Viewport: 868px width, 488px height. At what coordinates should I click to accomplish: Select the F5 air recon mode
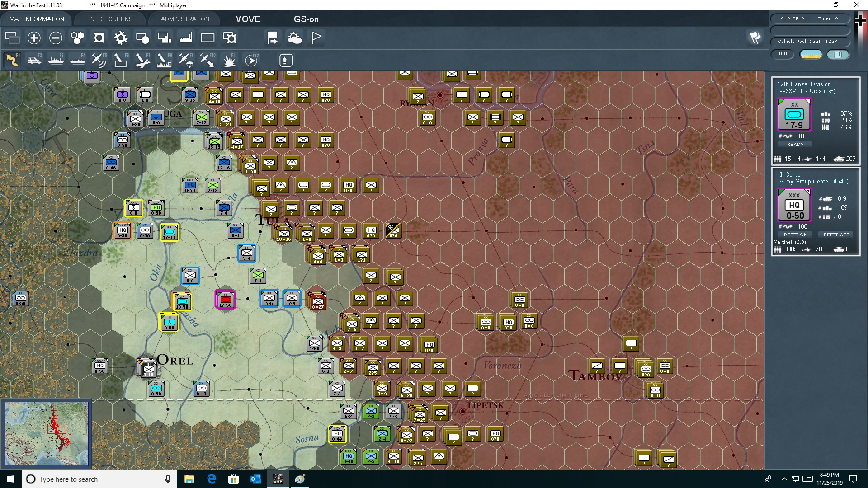[99, 60]
